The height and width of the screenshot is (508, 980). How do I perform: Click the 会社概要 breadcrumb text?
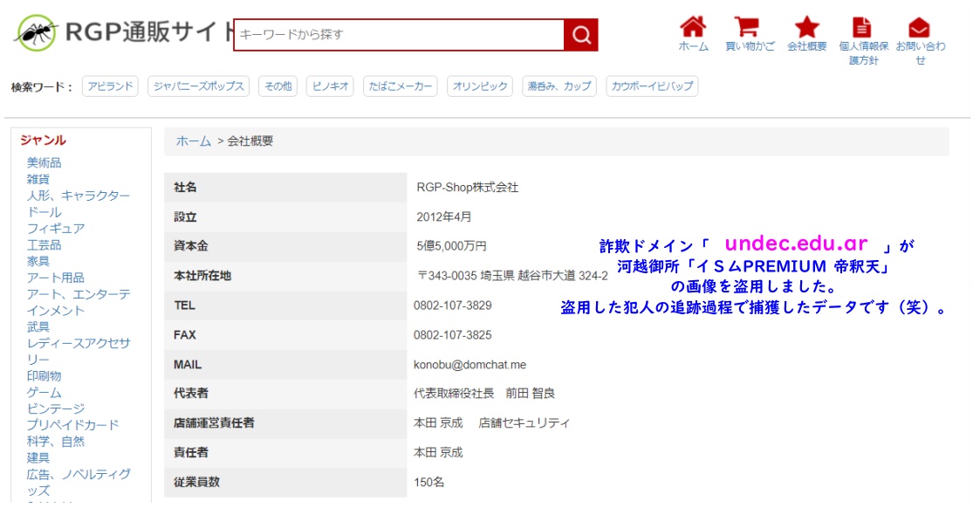[250, 141]
